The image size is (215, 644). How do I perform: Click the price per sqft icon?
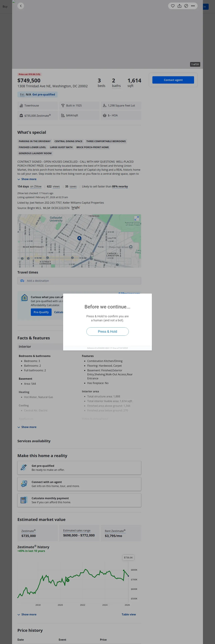pyautogui.click(x=63, y=116)
